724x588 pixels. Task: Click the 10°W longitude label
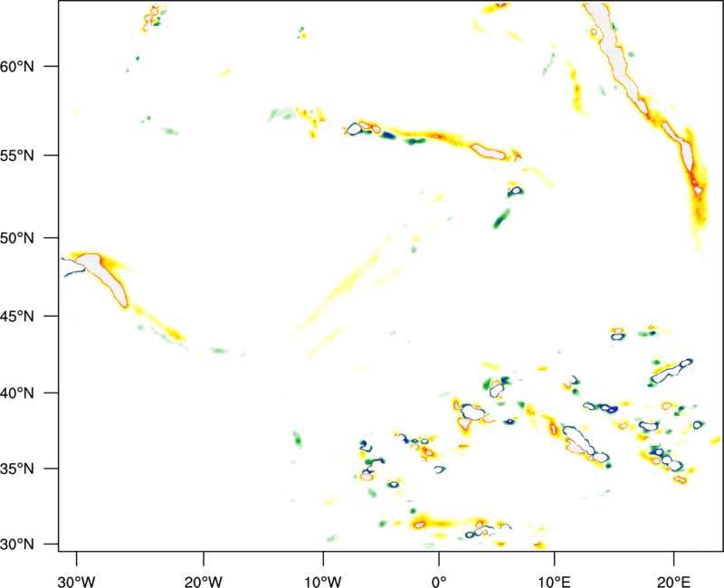tap(323, 582)
